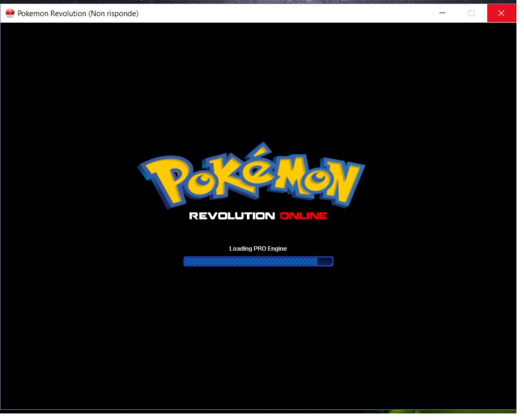Click the red "ONLINE" text

click(x=303, y=216)
